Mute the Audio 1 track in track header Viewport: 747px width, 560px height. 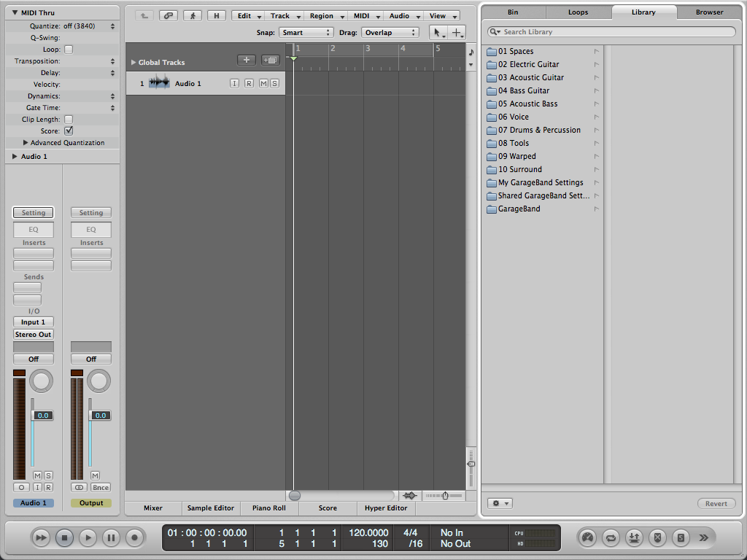[x=263, y=84]
